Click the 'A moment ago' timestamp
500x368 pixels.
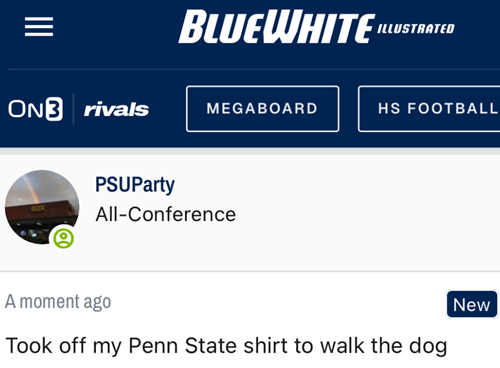[58, 302]
